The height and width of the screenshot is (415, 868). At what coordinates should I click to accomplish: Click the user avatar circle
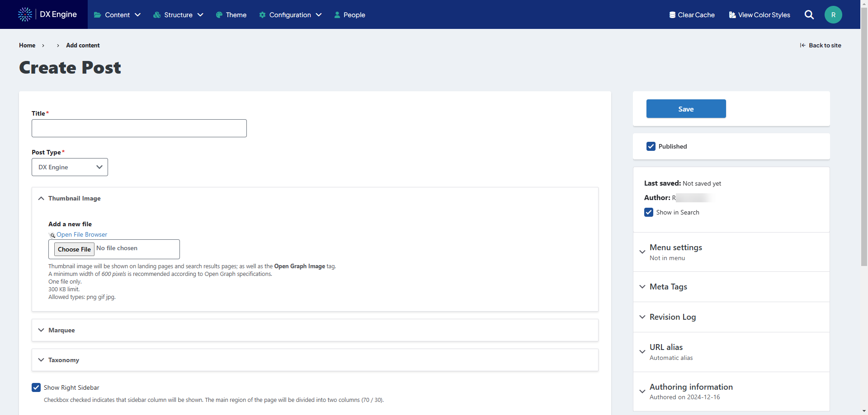pos(833,14)
